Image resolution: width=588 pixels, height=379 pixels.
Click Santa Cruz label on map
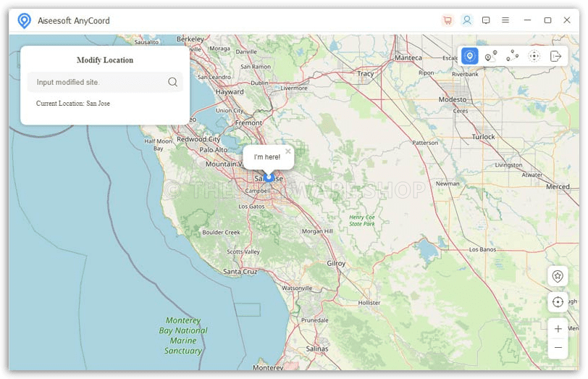(240, 271)
